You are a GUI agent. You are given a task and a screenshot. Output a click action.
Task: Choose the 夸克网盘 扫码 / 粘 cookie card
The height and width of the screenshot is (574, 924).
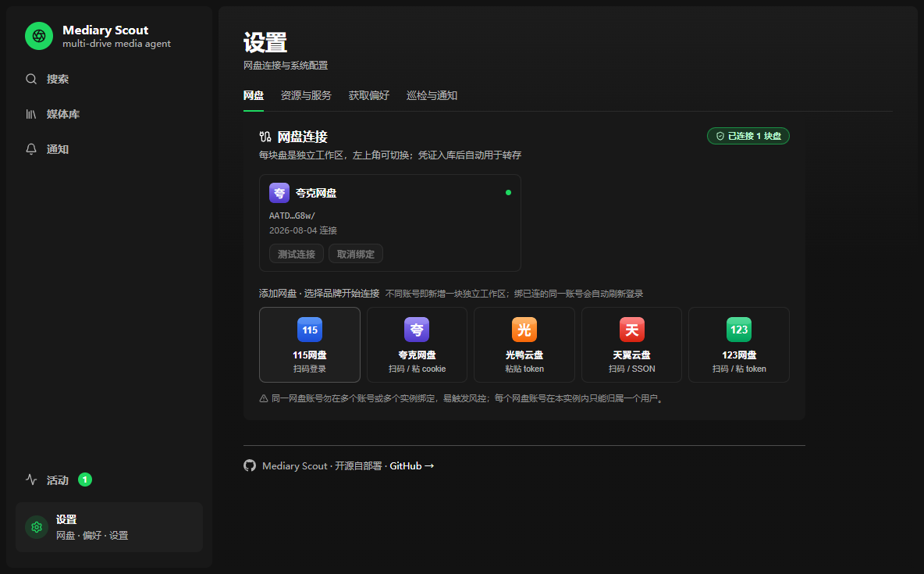pos(417,344)
